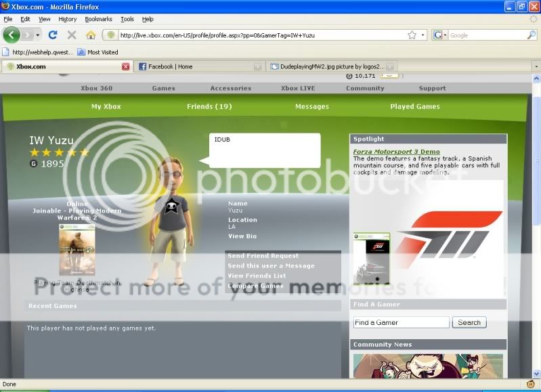541x392 pixels.
Task: Open the search engine selector dropdown
Action: tap(440, 35)
